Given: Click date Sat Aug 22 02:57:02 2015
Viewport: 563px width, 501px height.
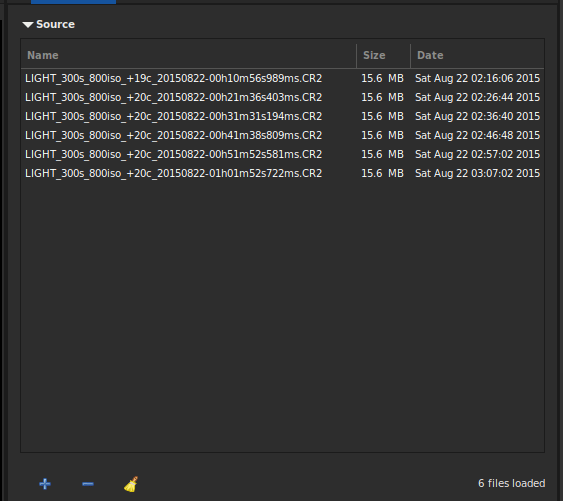Looking at the screenshot, I should click(x=477, y=154).
